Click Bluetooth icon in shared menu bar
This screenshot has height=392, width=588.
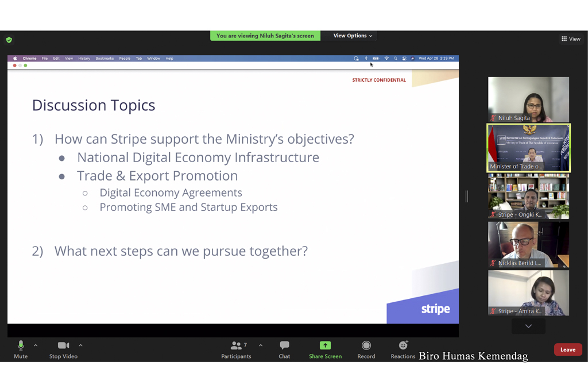tap(366, 59)
